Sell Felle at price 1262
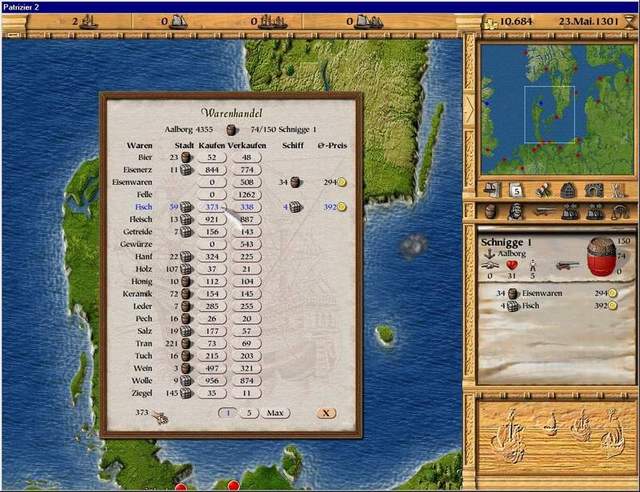Screen dimensions: 640x492 [247, 195]
